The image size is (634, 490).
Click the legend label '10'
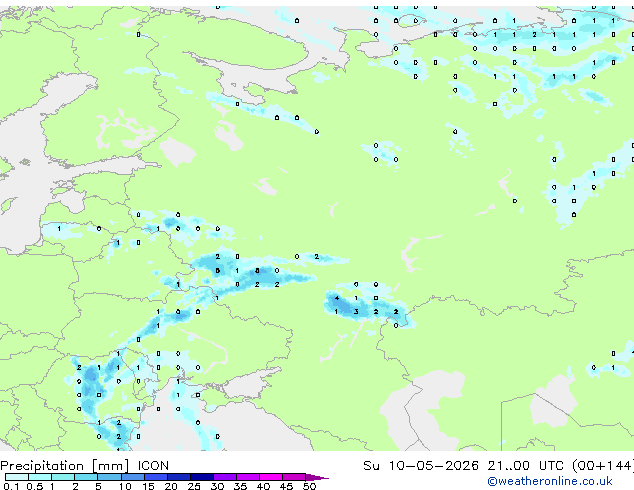(125, 486)
